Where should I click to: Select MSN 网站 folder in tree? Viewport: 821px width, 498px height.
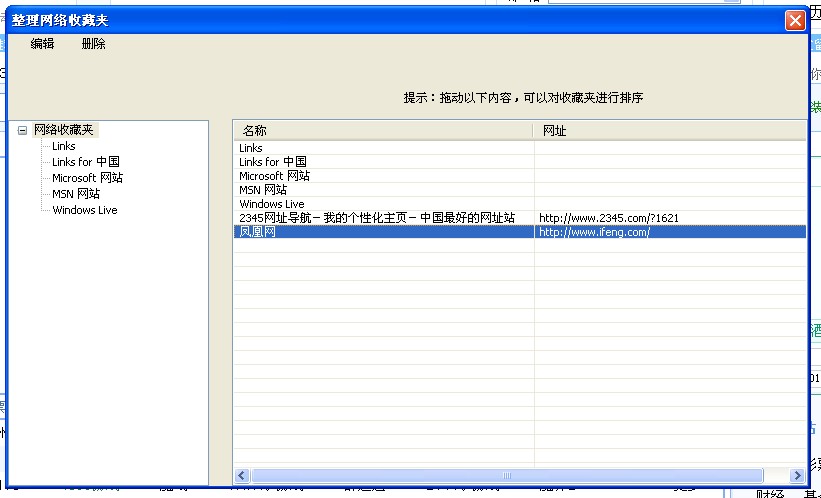[76, 194]
